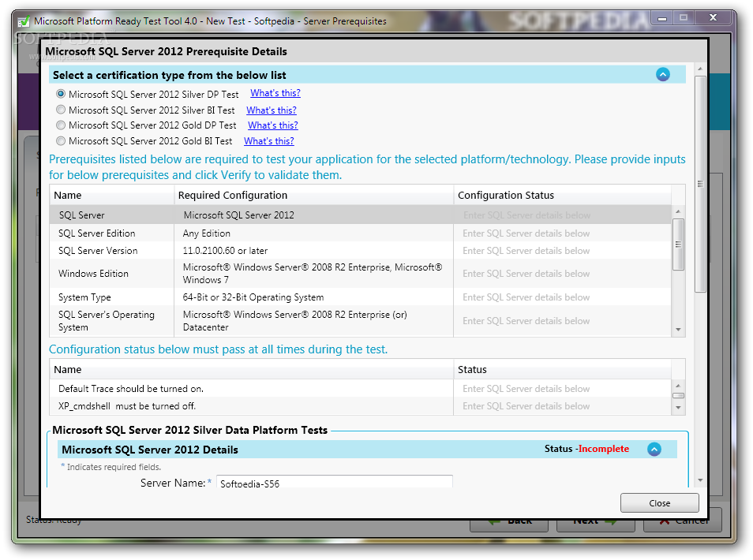753x560 pixels.
Task: Close the Platform Ready Test Tool window
Action: point(714,18)
